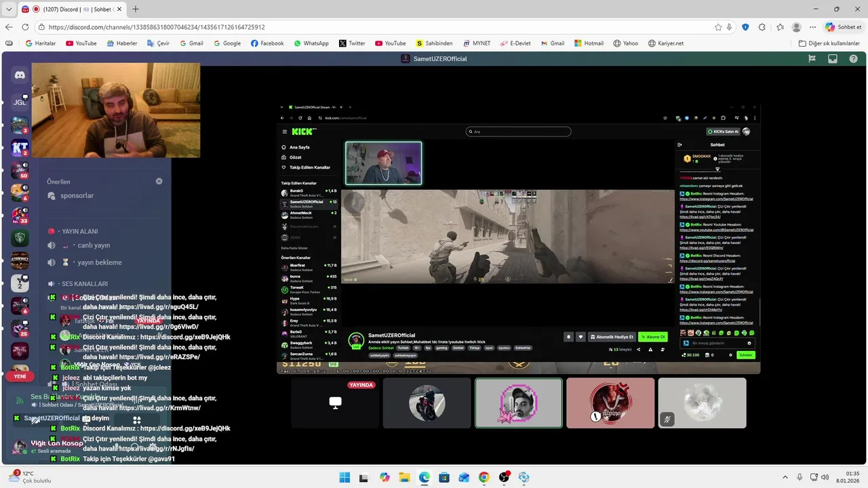Viewport: 868px width, 488px height.
Task: Open Haritalar bookmark
Action: coord(40,43)
